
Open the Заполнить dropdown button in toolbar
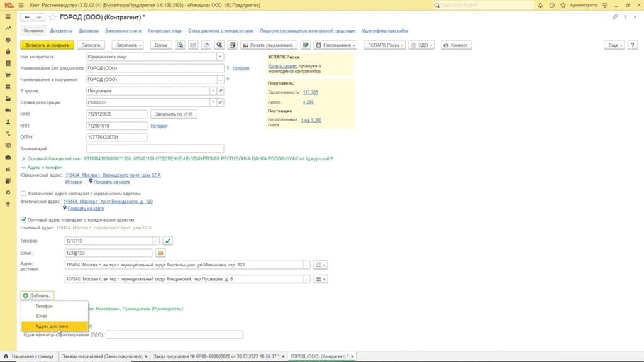pyautogui.click(x=128, y=45)
